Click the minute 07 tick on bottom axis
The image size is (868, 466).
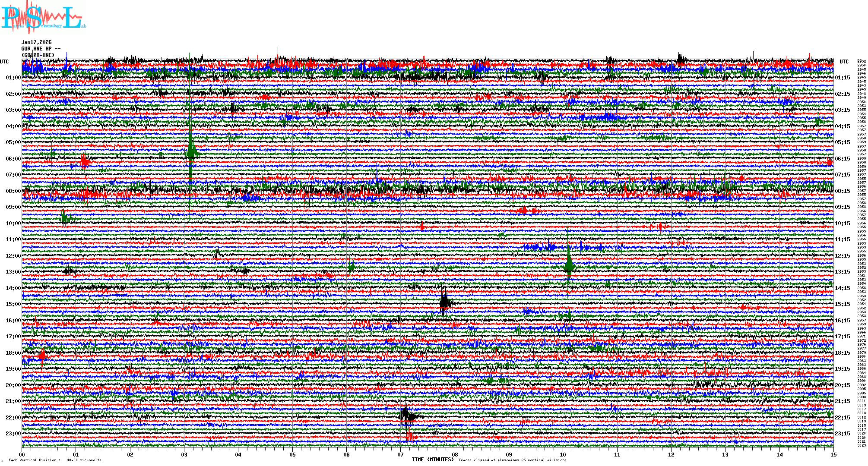(x=401, y=454)
